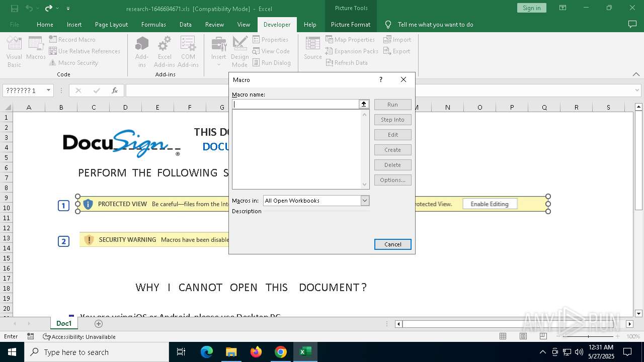Open Map Properties
This screenshot has width=644, height=362.
click(x=350, y=40)
